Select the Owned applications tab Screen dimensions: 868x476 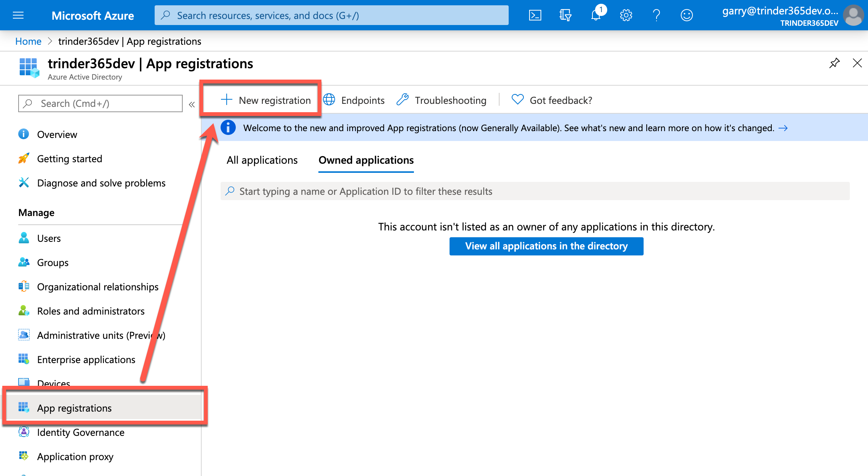[366, 160]
